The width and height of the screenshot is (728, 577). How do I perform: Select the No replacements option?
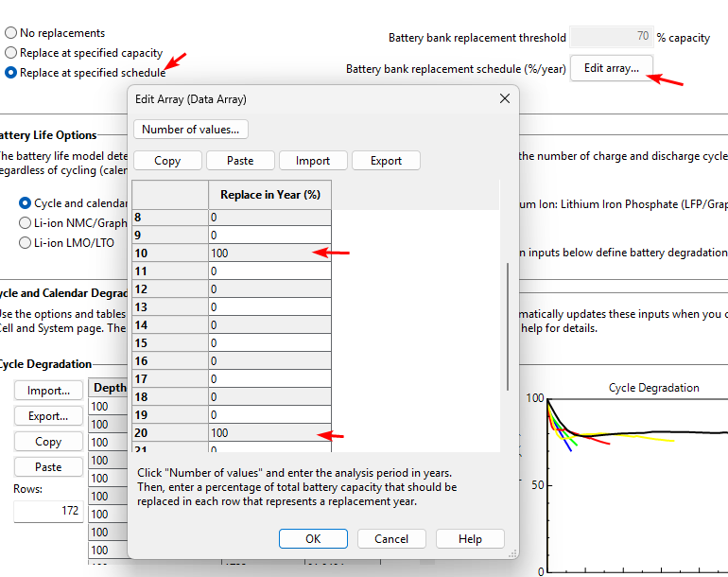coord(11,33)
